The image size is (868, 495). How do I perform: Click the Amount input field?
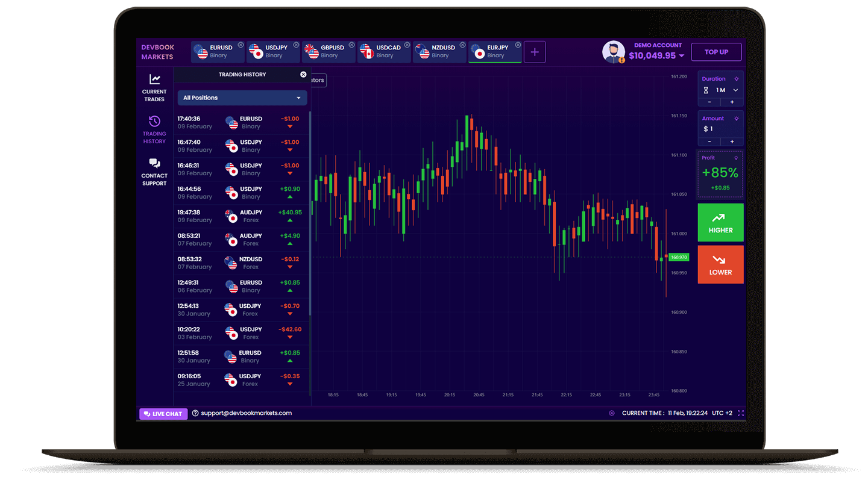click(x=721, y=129)
